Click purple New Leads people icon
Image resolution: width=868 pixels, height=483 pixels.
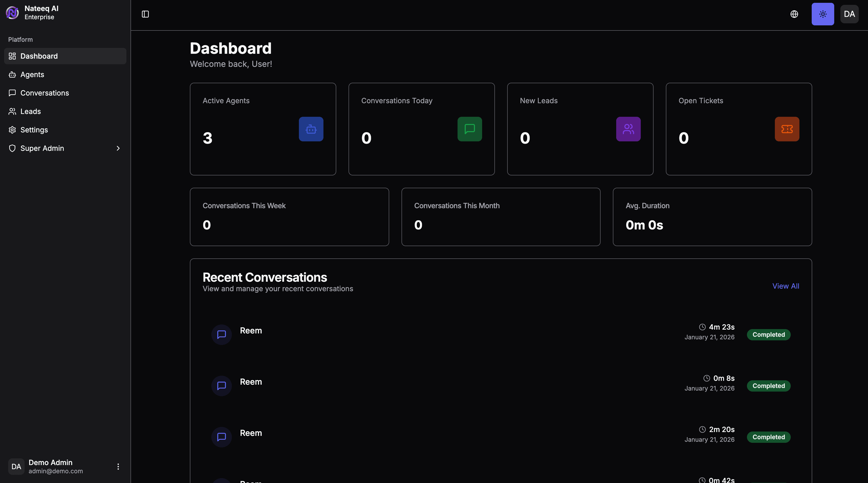click(628, 129)
